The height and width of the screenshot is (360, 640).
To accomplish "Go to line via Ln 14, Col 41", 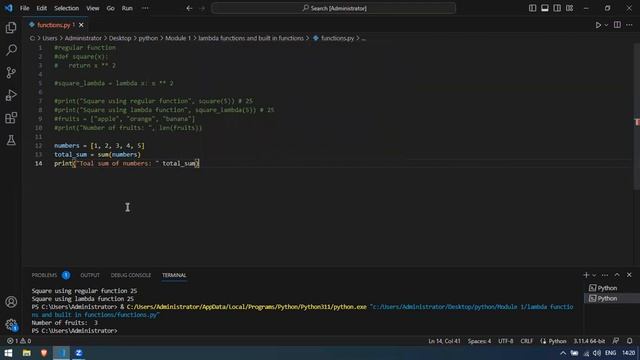I will pyautogui.click(x=444, y=341).
